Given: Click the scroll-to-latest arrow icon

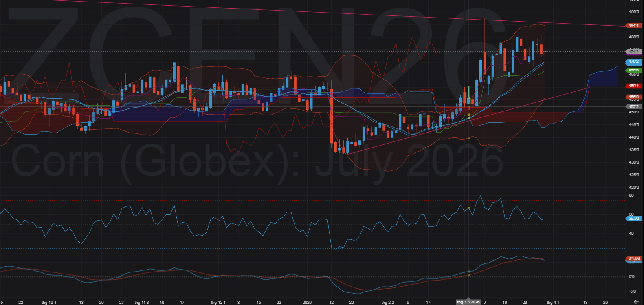Looking at the screenshot, I should point(636,302).
